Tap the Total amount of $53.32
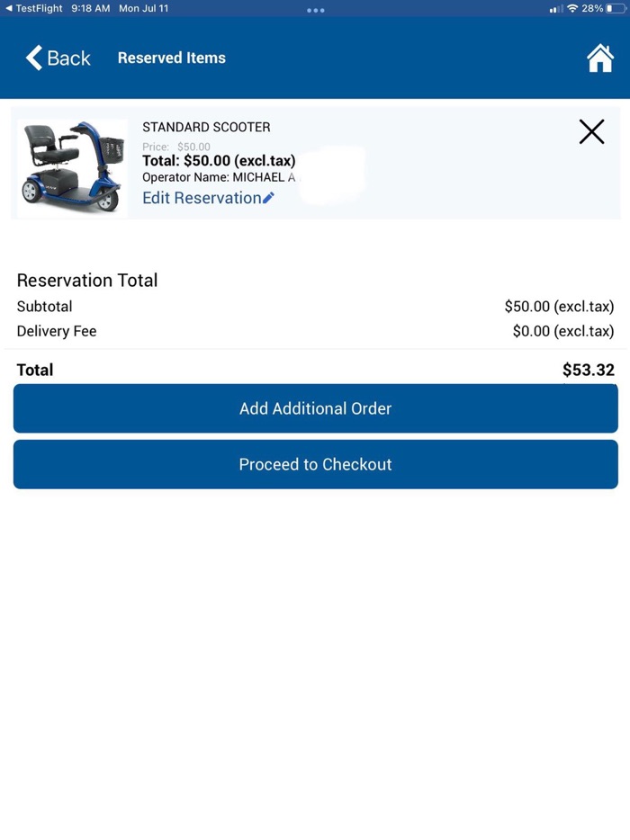The width and height of the screenshot is (630, 840). tap(589, 370)
